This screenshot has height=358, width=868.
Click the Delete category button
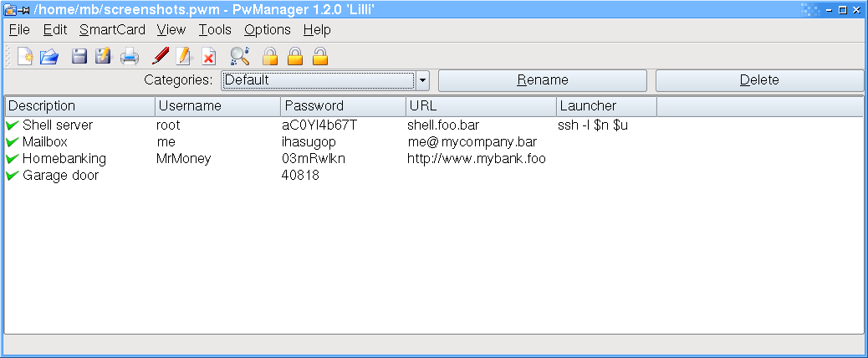pos(759,80)
